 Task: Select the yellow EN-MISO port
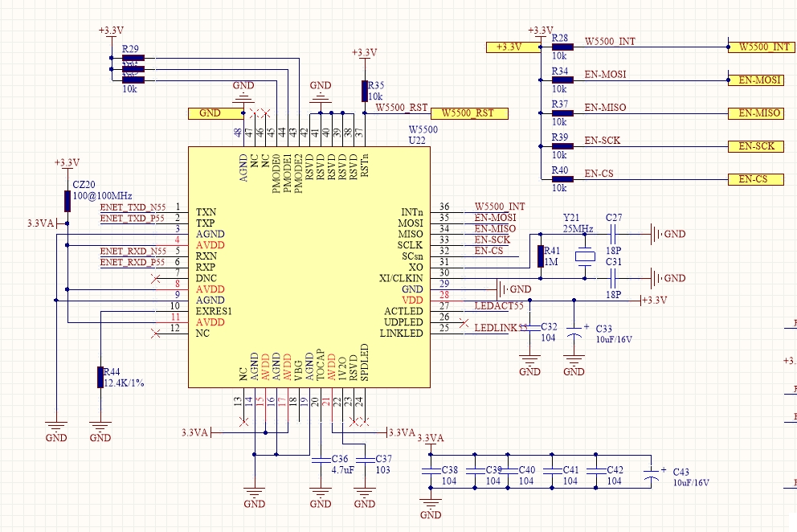[756, 113]
